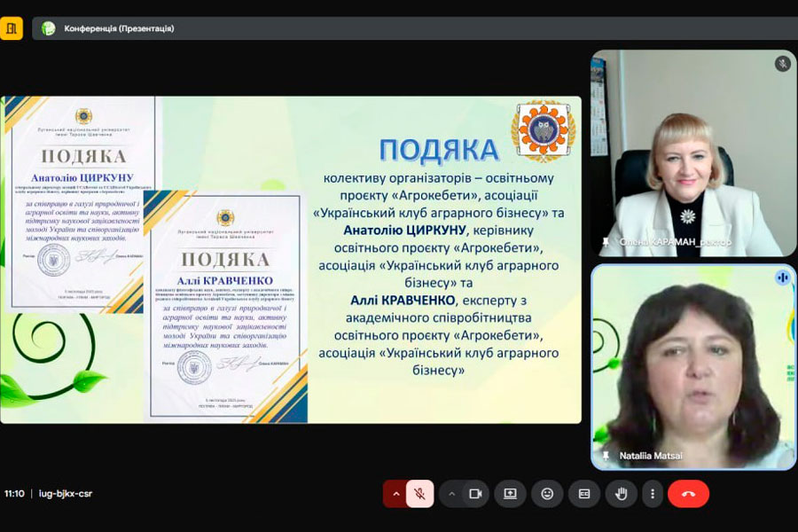
Task: Open the emoji reactions button
Action: (x=547, y=494)
